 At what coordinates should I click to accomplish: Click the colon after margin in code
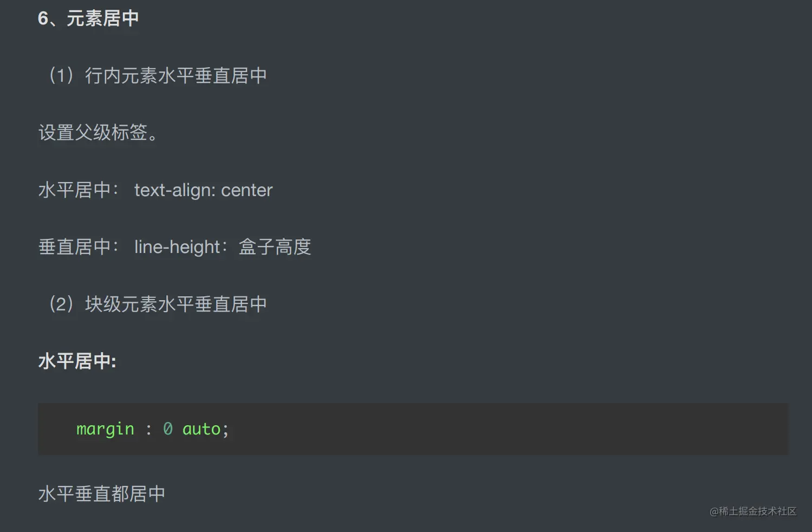(x=148, y=429)
